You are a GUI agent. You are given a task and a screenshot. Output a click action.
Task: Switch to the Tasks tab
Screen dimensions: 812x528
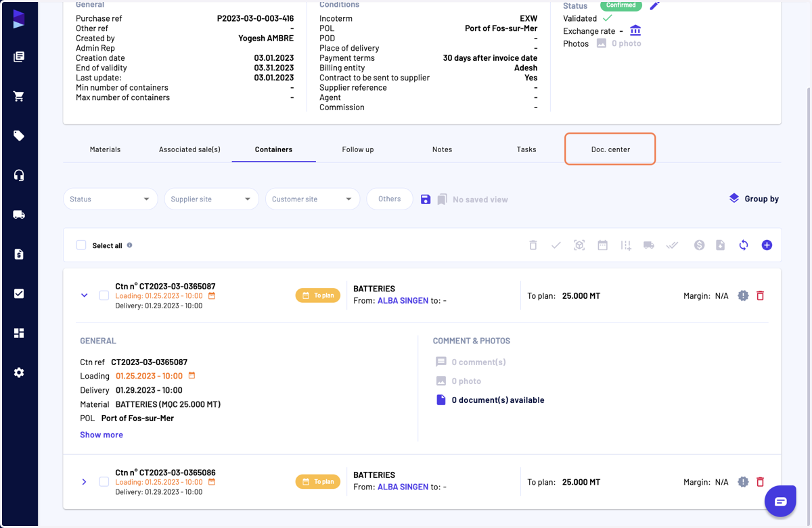[x=526, y=149]
